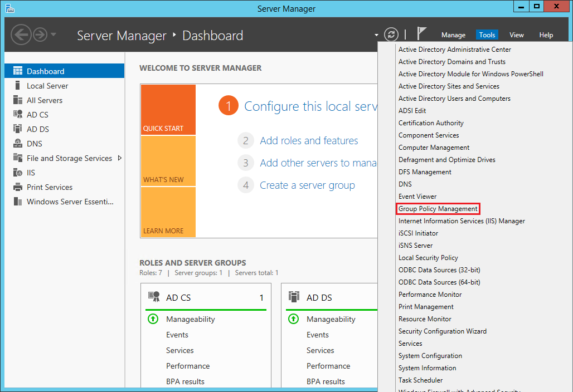Image resolution: width=573 pixels, height=392 pixels.
Task: Open ODBC Data Sources (64-bit)
Action: tap(439, 282)
